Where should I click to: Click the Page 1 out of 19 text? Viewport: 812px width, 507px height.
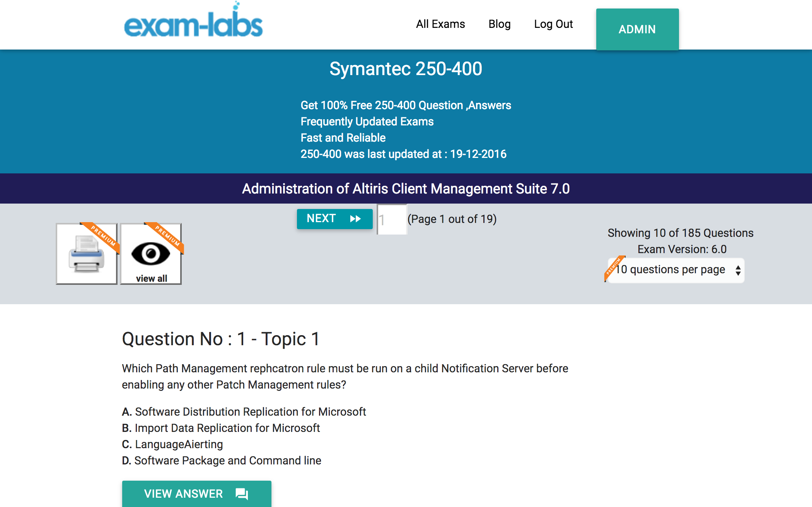452,219
